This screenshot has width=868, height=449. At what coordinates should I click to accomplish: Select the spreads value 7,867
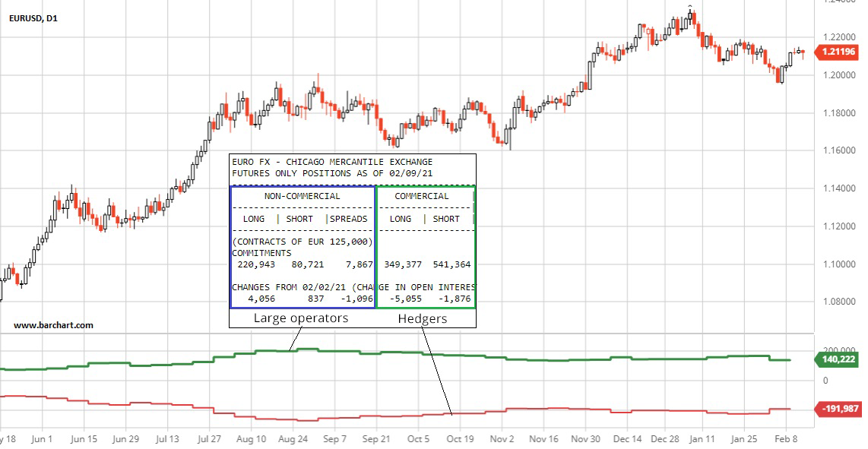(x=360, y=264)
